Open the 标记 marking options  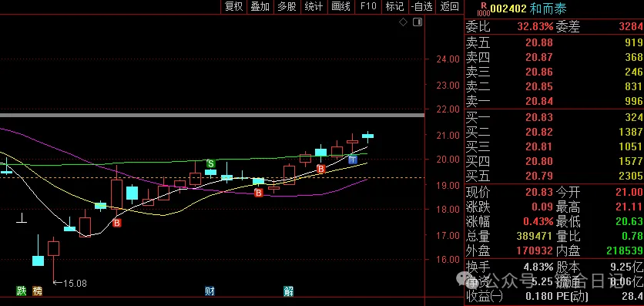(x=394, y=6)
